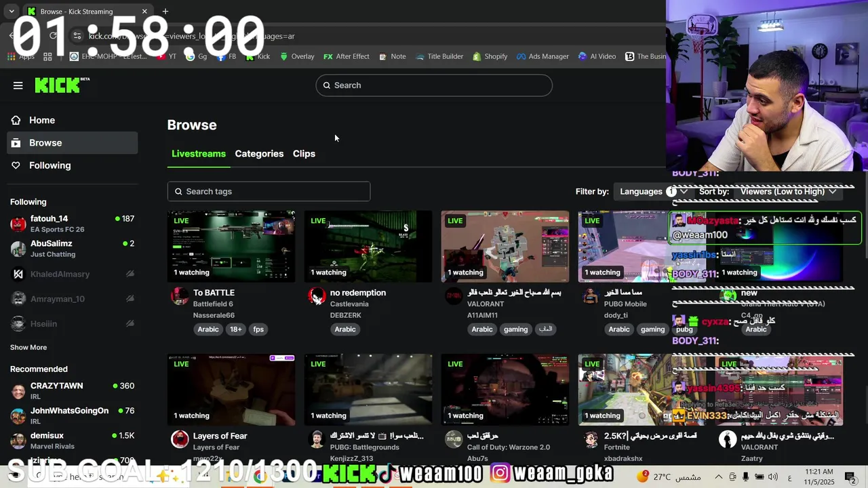Select the Browse - Kick Streaming browser tab
Image resolution: width=868 pixels, height=488 pixels.
point(88,12)
